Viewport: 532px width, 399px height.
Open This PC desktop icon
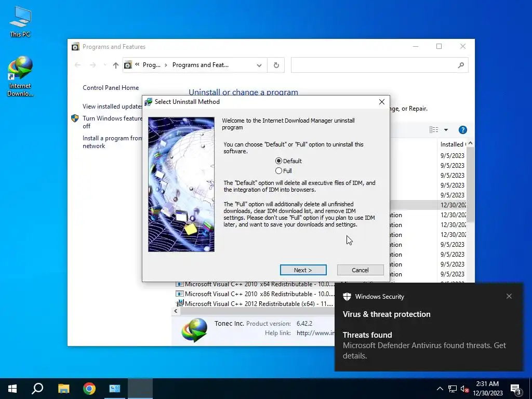[x=20, y=22]
